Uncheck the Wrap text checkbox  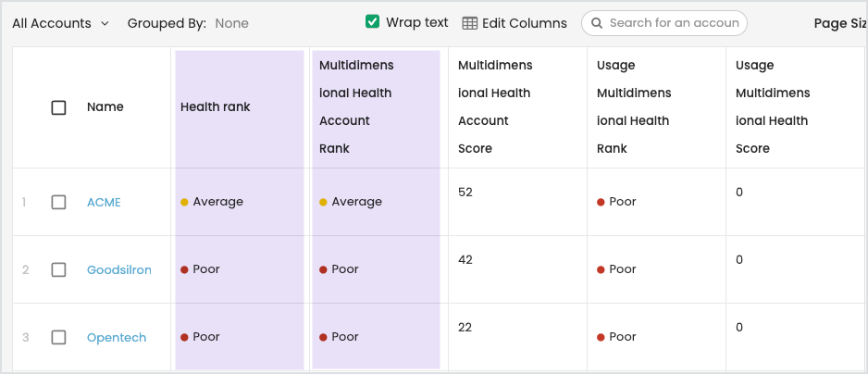pos(373,22)
